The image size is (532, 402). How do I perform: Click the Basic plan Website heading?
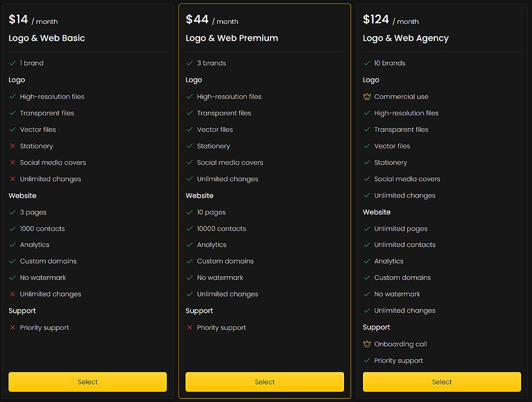(x=22, y=196)
